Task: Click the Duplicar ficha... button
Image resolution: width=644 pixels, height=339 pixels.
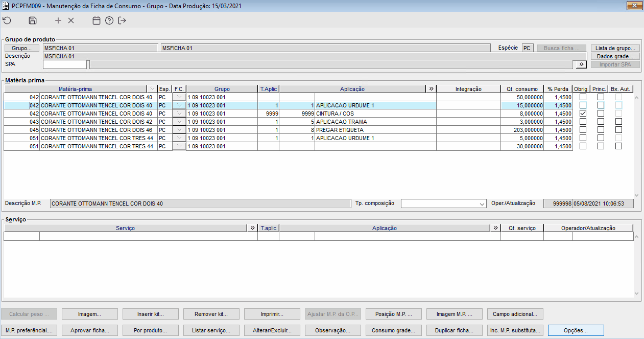Action: (x=455, y=330)
